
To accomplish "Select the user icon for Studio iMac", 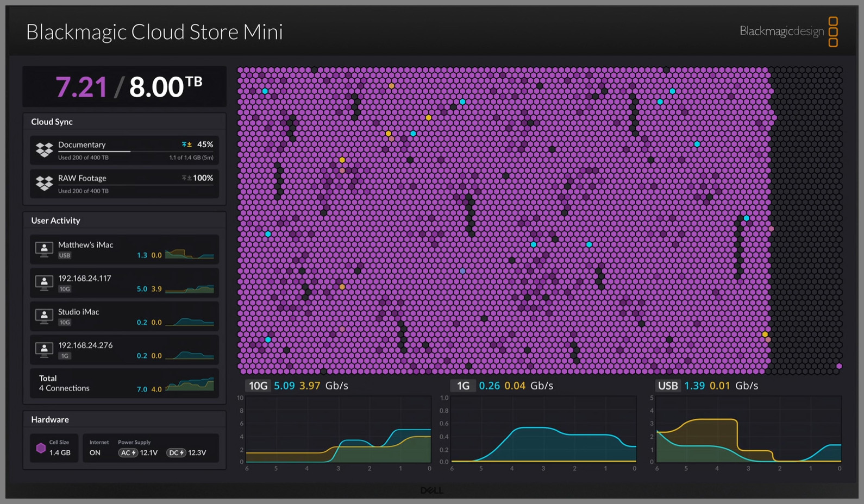I will 44,316.
